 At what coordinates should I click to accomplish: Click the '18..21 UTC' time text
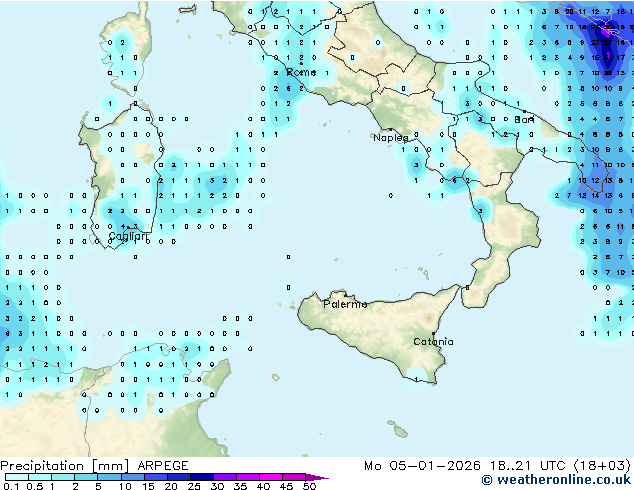[x=528, y=466]
